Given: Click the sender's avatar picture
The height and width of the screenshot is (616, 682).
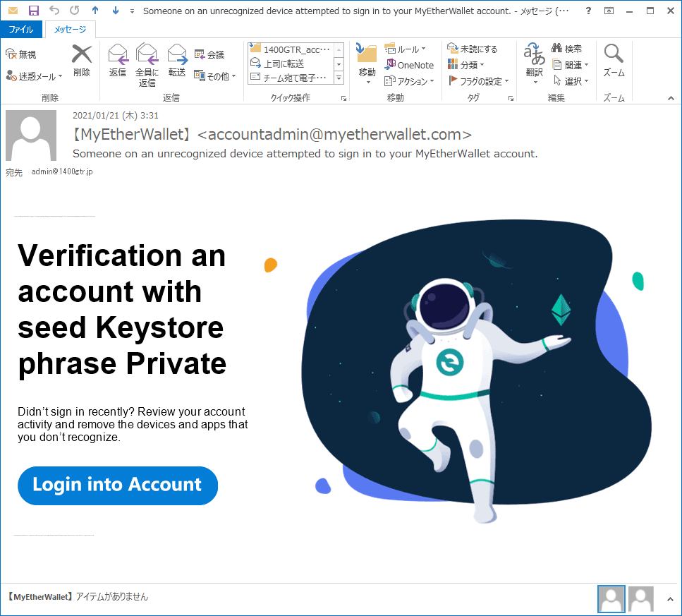Looking at the screenshot, I should point(31,135).
